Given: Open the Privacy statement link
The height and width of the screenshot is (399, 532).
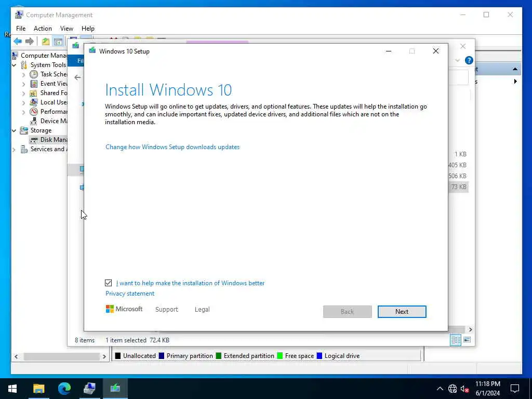Looking at the screenshot, I should [129, 294].
